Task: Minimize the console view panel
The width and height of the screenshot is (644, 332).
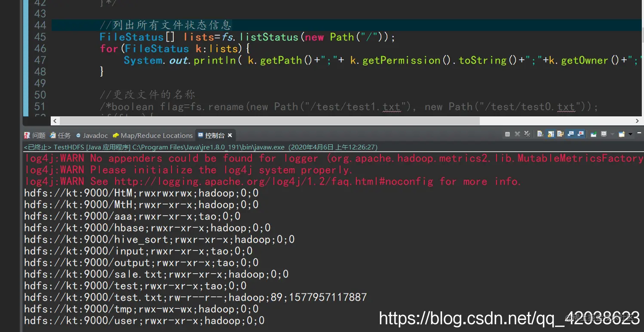Action: [x=639, y=133]
